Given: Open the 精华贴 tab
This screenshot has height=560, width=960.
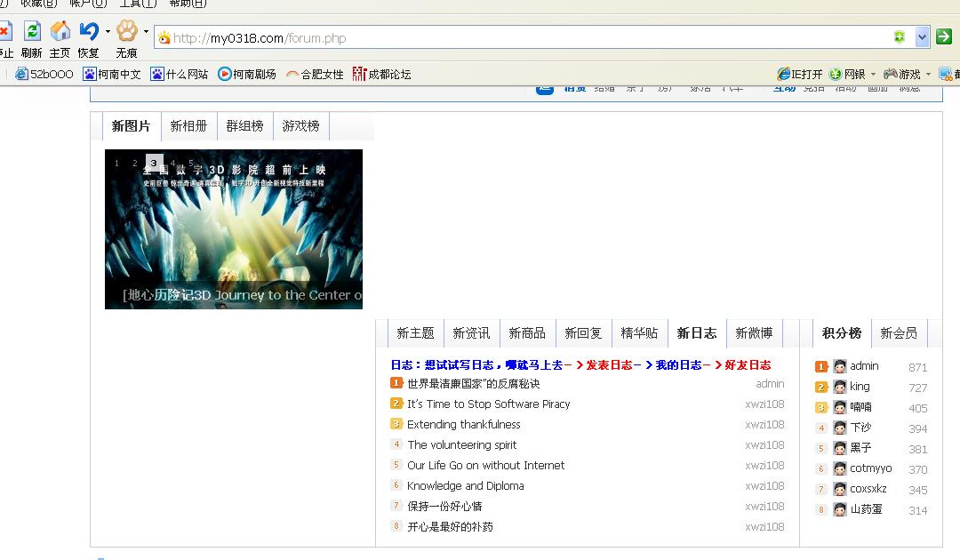Looking at the screenshot, I should 640,333.
